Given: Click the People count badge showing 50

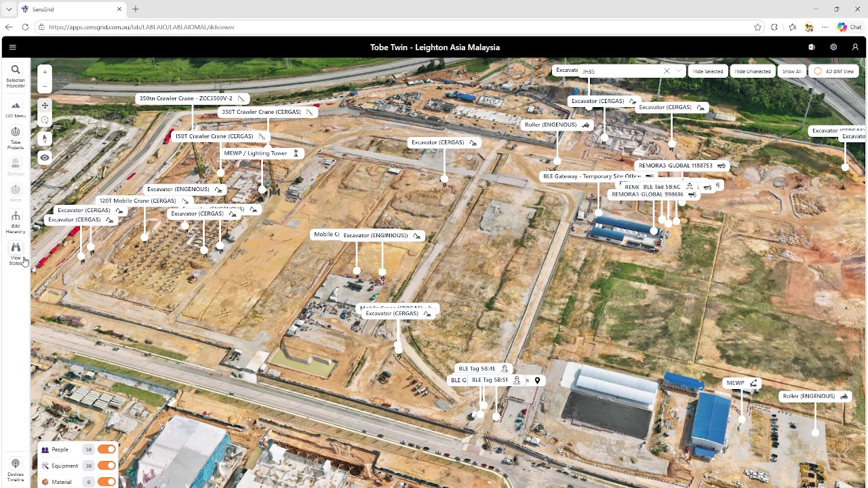Looking at the screenshot, I should pos(88,449).
